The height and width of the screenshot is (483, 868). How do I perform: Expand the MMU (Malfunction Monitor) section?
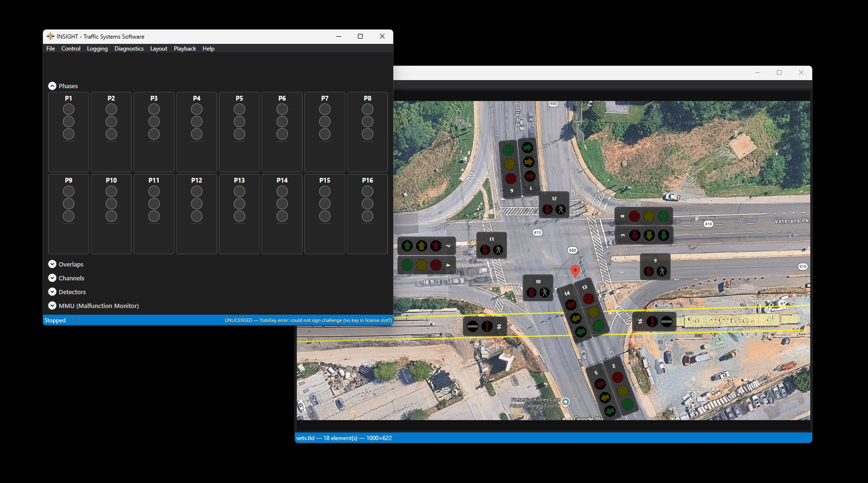[x=52, y=306]
